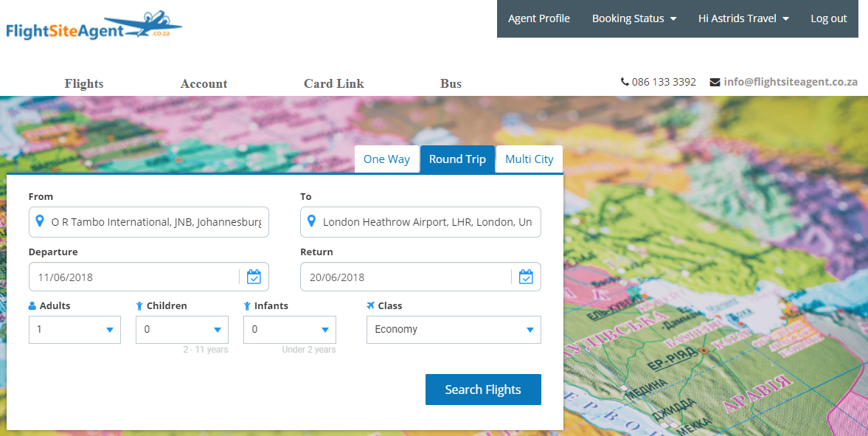Viewport: 868px width, 436px height.
Task: Click the 'From' field label
Action: coord(41,197)
